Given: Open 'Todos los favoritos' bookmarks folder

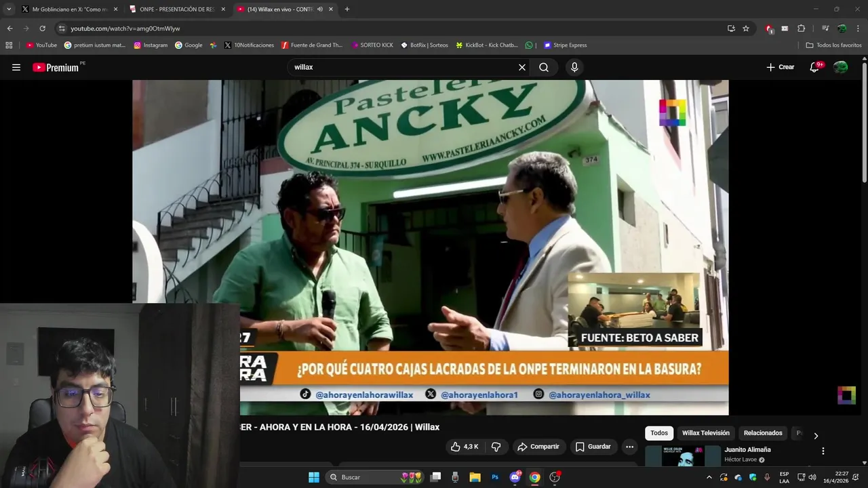Looking at the screenshot, I should pos(833,45).
